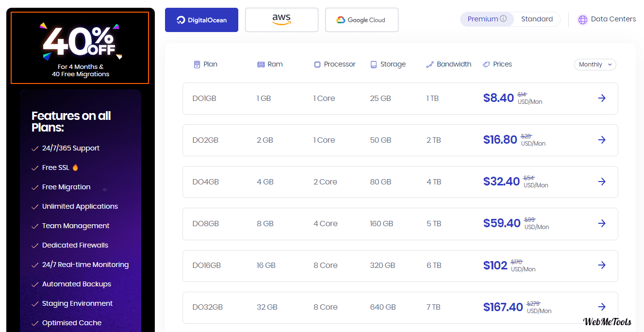This screenshot has height=332, width=644.
Task: Click the checkmark next to 24/7/365 Support
Action: (x=35, y=149)
